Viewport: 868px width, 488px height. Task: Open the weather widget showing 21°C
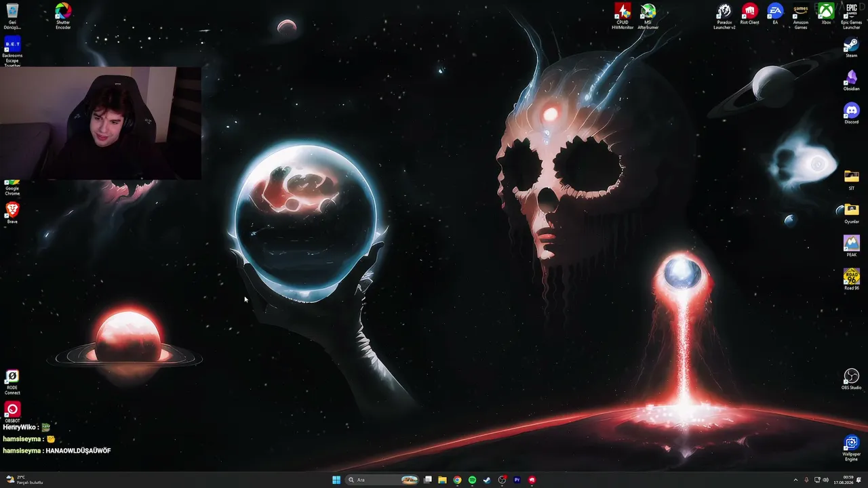click(24, 480)
